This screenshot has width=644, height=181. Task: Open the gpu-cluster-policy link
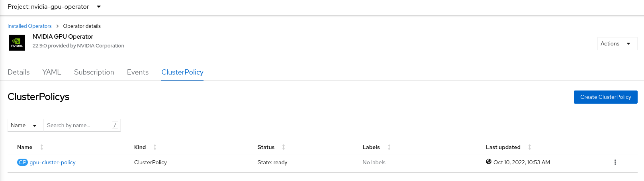coord(53,162)
